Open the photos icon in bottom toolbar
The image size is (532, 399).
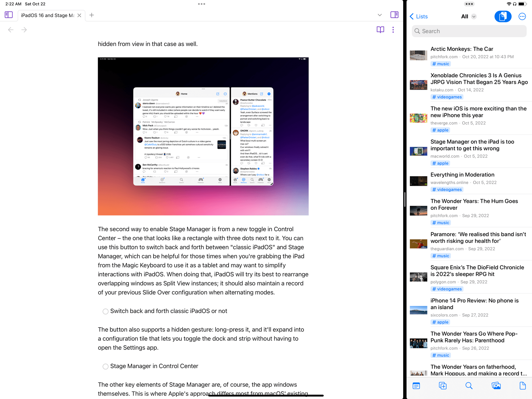496,386
